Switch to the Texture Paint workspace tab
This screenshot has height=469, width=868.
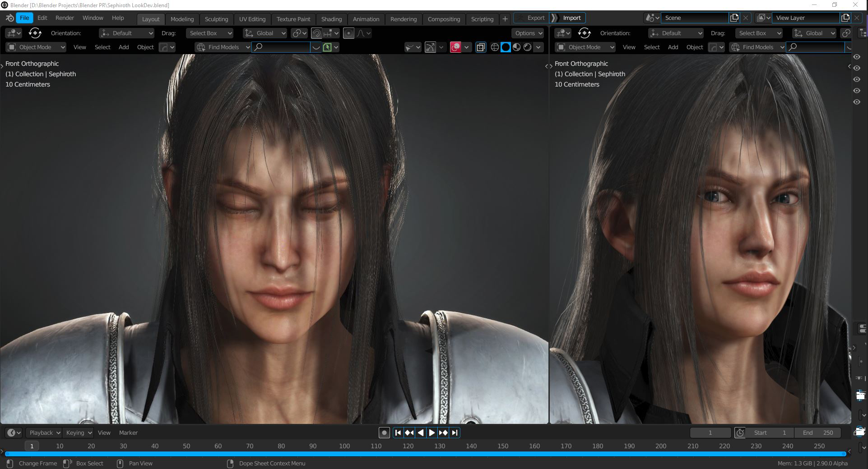293,19
